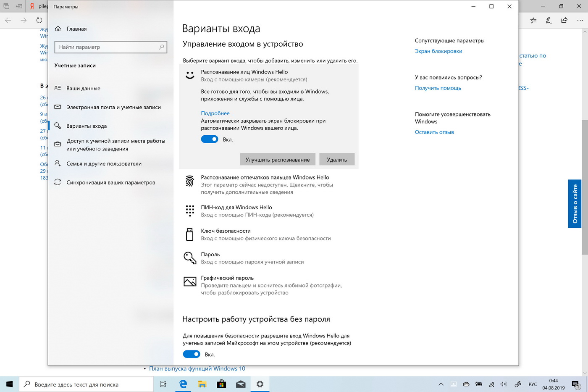The width and height of the screenshot is (588, 392).
Task: Select the picture password option
Action: click(x=269, y=285)
